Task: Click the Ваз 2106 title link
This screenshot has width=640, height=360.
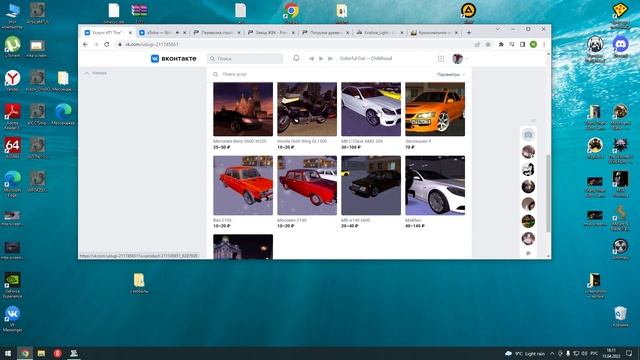Action: click(x=222, y=220)
